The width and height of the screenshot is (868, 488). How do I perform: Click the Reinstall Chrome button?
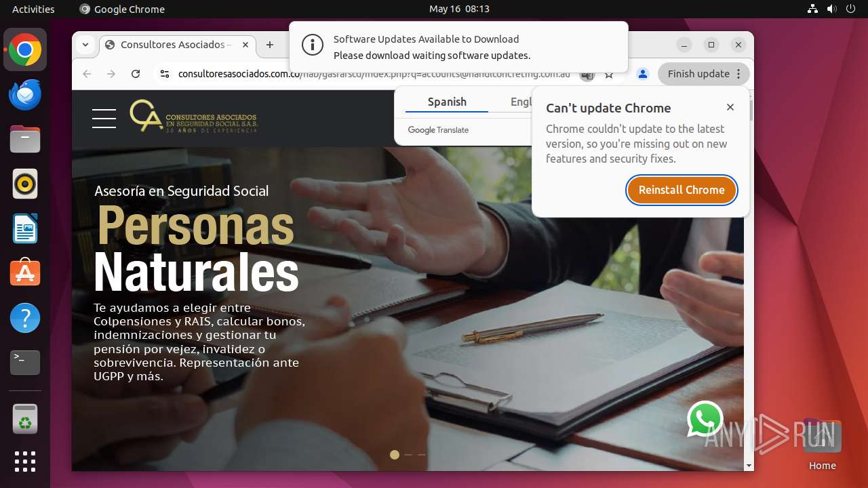click(682, 190)
